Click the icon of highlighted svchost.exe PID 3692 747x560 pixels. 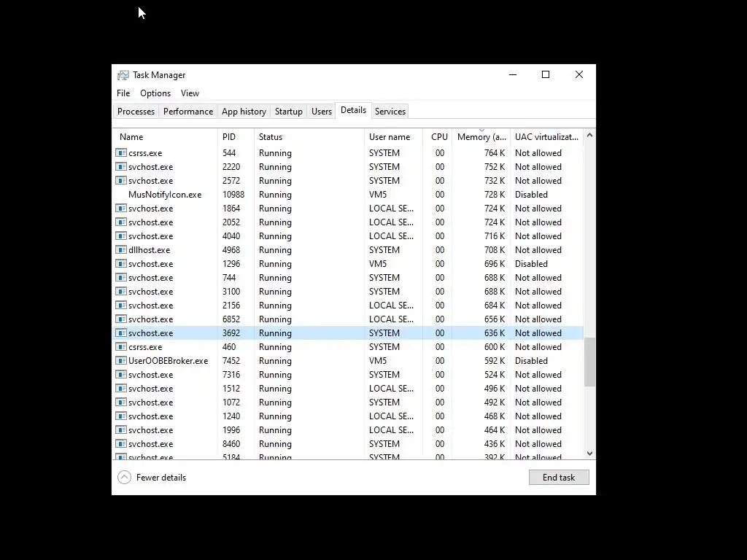(x=121, y=332)
